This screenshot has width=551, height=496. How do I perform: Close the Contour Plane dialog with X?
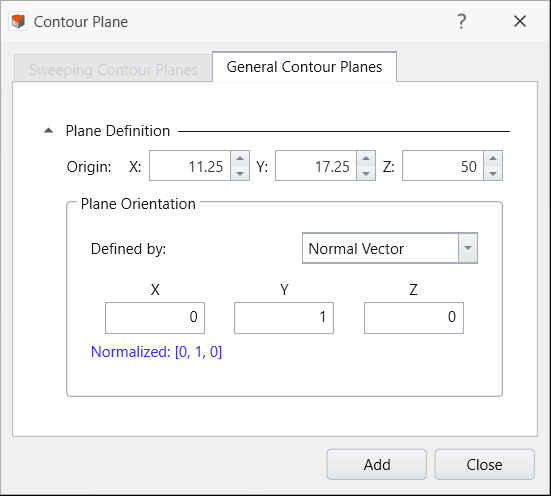pos(520,21)
